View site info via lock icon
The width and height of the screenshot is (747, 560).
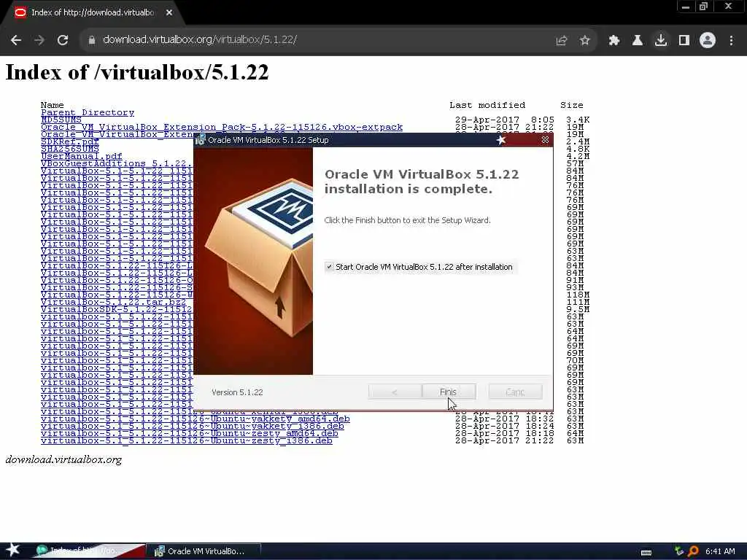[x=91, y=40]
